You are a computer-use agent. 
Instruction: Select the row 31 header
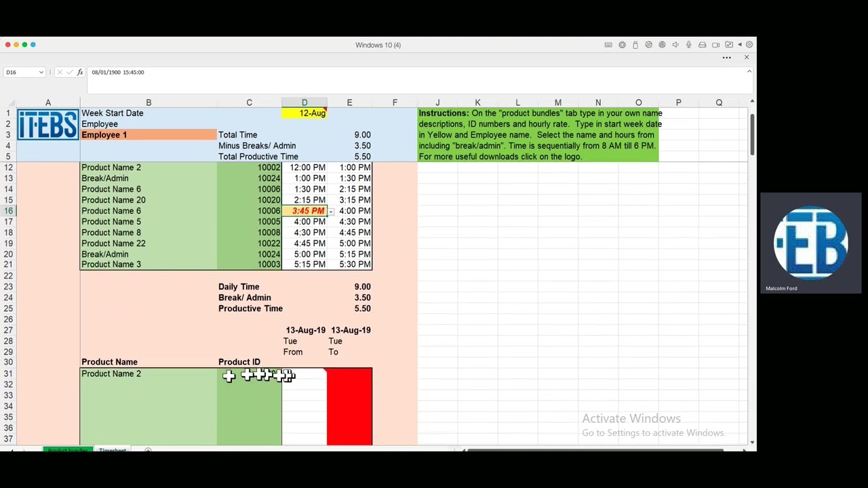click(x=7, y=373)
